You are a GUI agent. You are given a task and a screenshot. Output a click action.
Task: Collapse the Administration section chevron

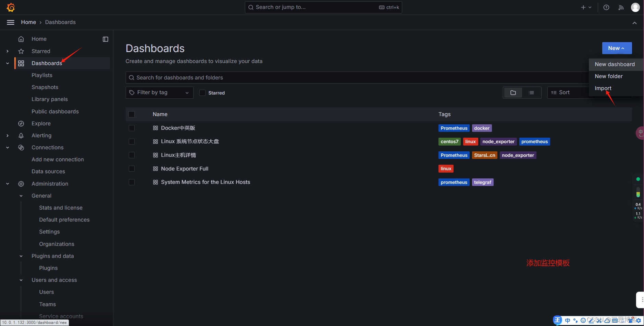(8, 184)
